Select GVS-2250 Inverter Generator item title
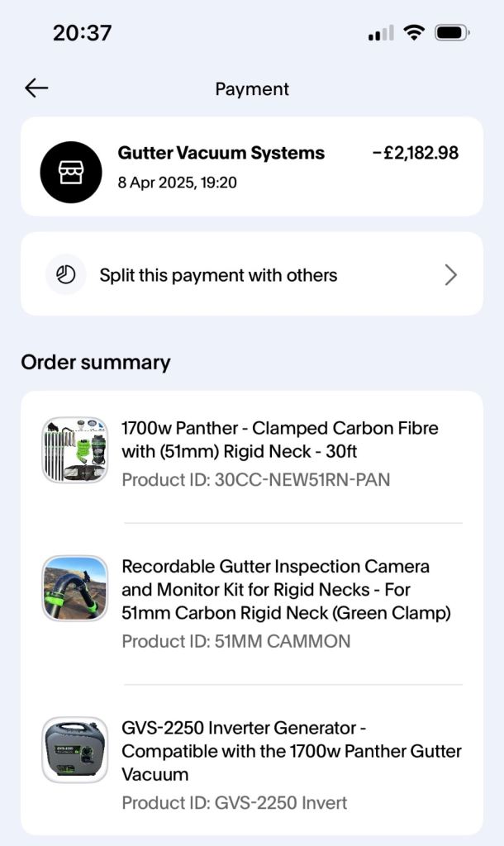Viewport: 504px width, 846px height. [291, 751]
